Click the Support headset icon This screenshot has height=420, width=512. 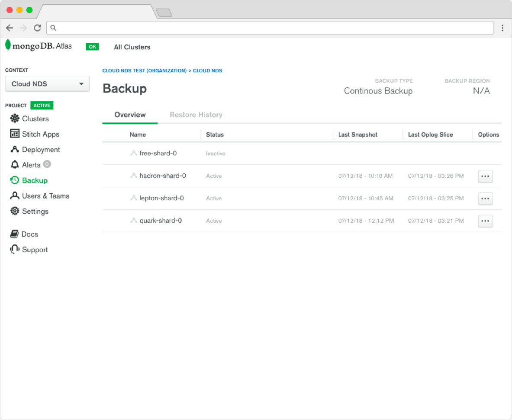(15, 249)
